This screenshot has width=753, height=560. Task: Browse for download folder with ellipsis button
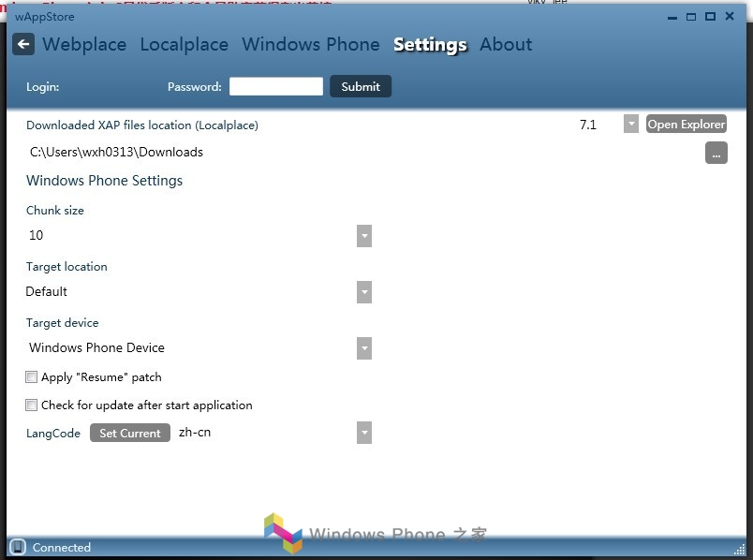click(x=716, y=153)
